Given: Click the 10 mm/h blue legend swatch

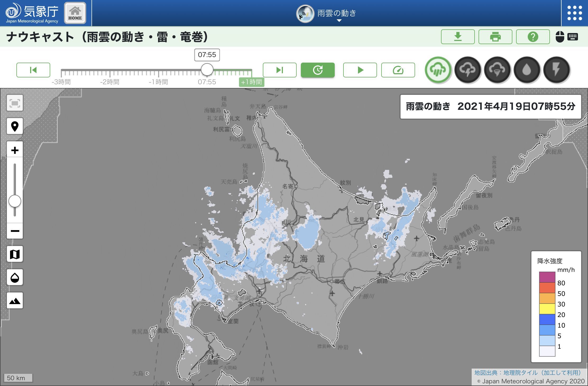Looking at the screenshot, I should coord(547,319).
